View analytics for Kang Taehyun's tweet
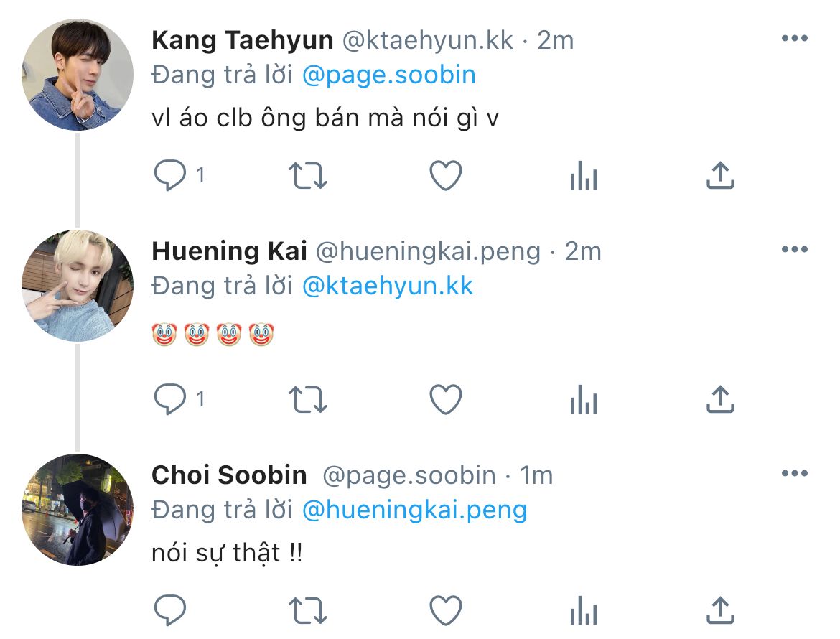840x639 pixels. click(x=584, y=175)
